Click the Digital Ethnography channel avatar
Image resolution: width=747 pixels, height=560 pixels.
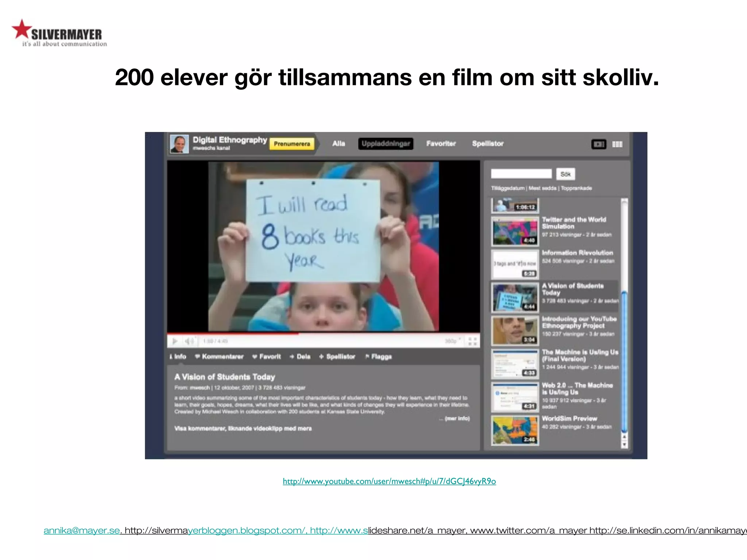pyautogui.click(x=179, y=144)
